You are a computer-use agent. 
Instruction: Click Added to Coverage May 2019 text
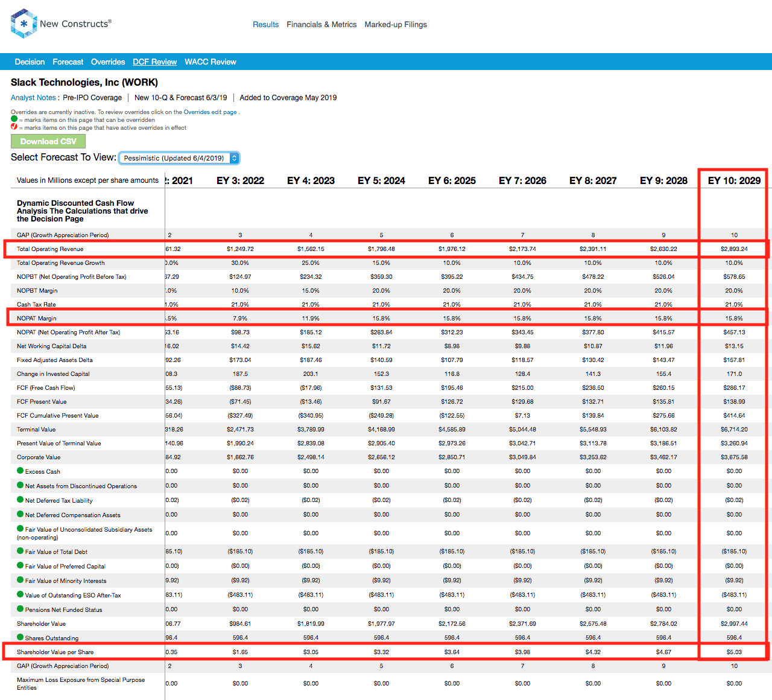(x=288, y=98)
